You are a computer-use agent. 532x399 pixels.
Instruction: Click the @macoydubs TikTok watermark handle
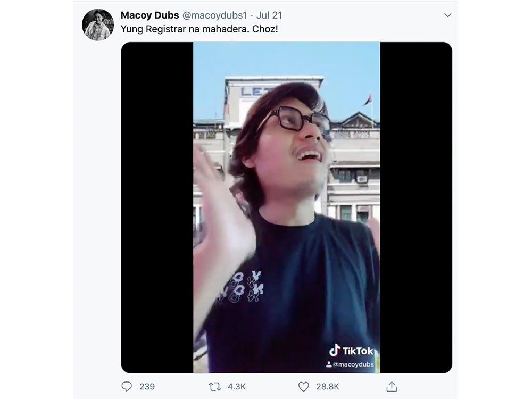coord(353,364)
